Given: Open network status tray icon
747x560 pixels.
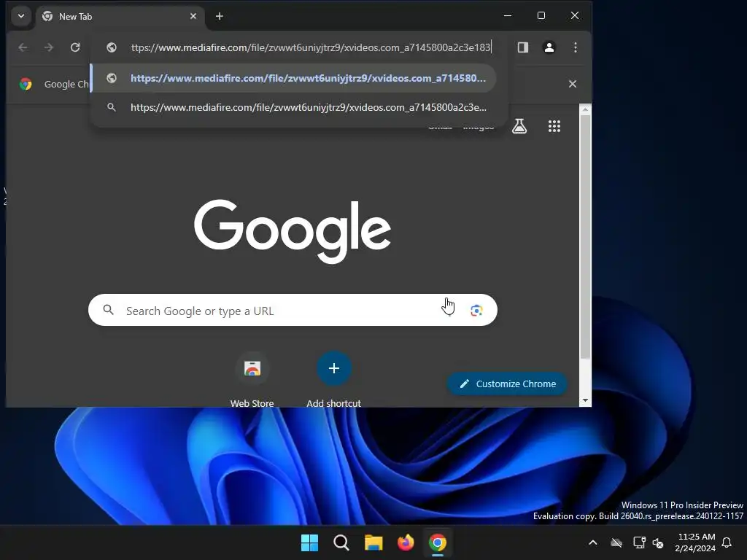Looking at the screenshot, I should 639,542.
